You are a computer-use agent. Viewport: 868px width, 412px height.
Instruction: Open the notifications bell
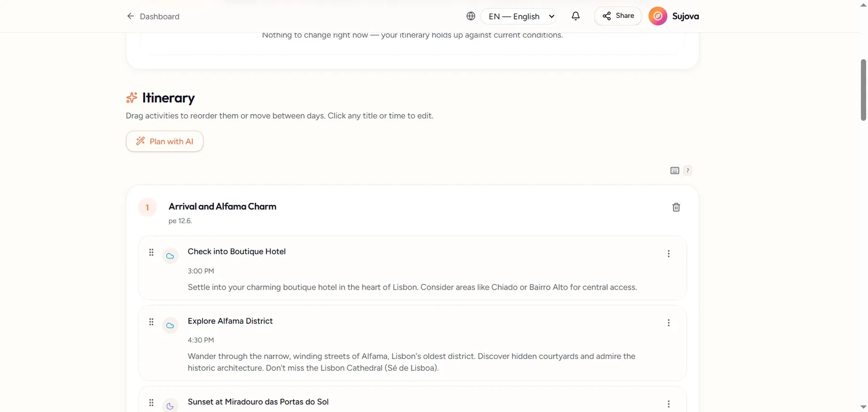[x=575, y=16]
